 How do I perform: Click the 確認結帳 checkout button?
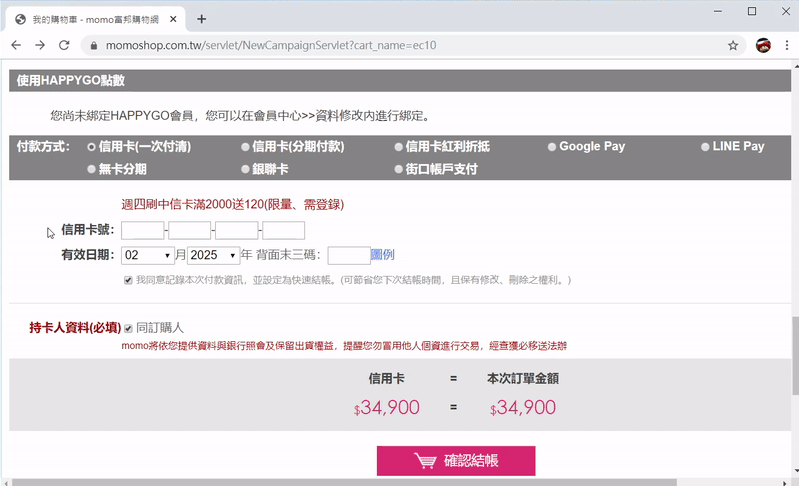456,461
